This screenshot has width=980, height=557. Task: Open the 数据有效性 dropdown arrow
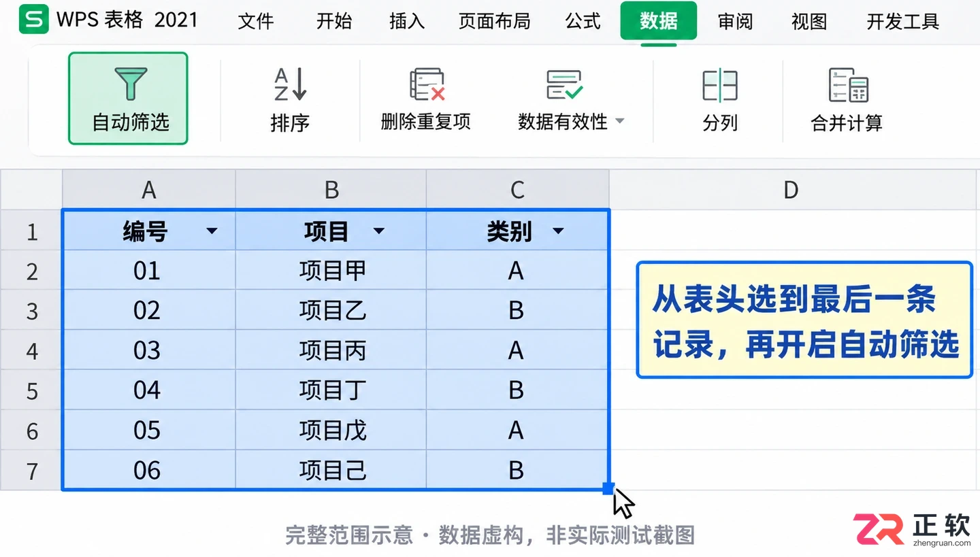click(x=619, y=122)
